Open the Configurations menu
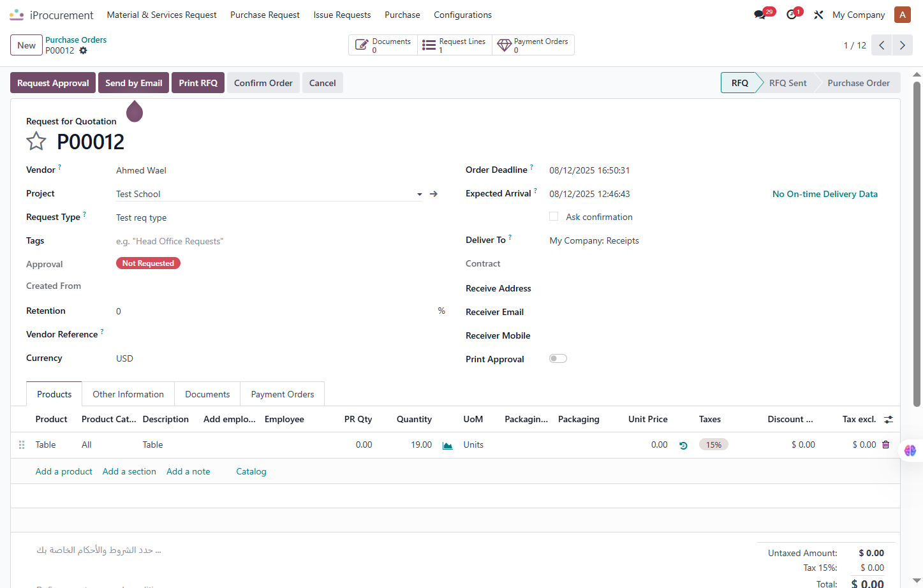The image size is (923, 588). click(462, 15)
